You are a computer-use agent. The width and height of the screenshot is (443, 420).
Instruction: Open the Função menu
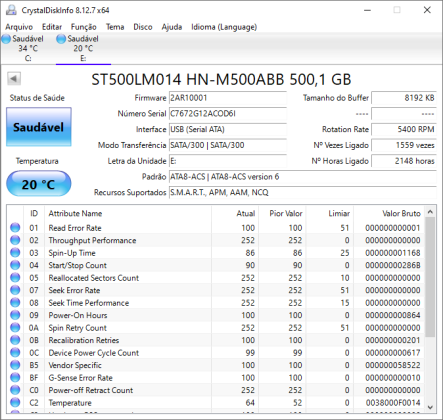coord(83,27)
